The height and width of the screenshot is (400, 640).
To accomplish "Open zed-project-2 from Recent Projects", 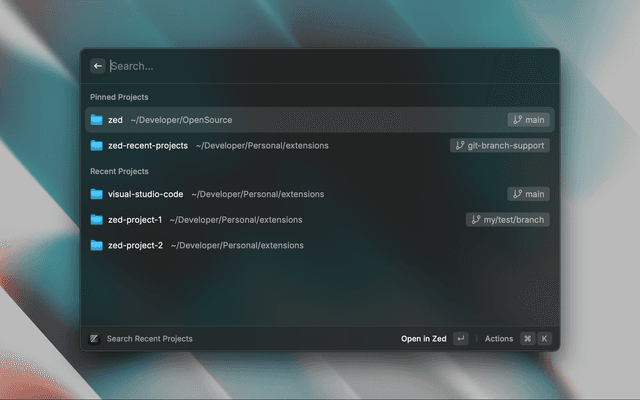I will pyautogui.click(x=135, y=245).
